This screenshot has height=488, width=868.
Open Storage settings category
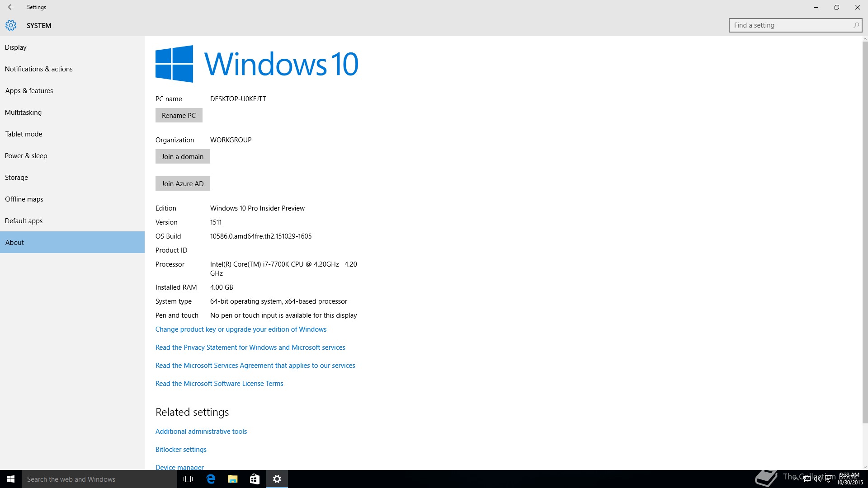point(72,178)
